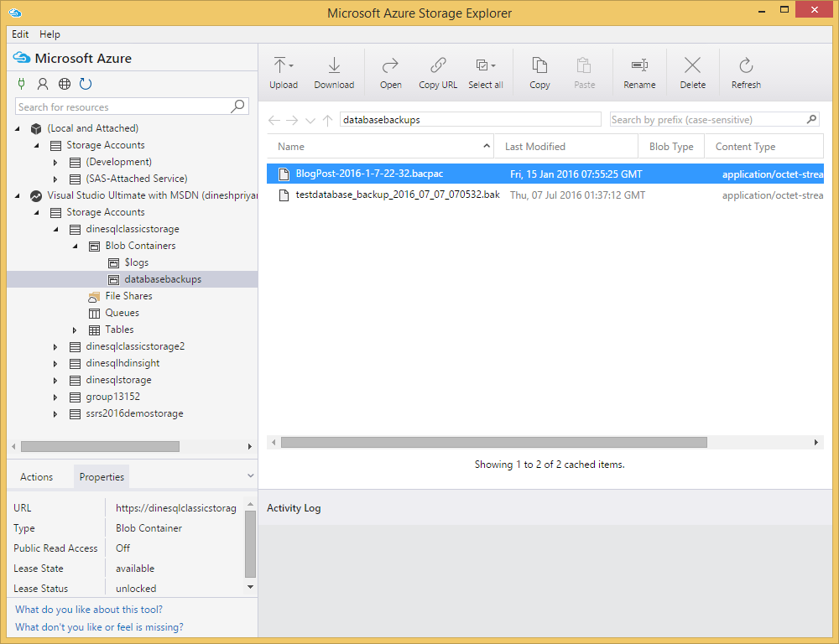
Task: Click the tree panel horizontal scrollbar
Action: pyautogui.click(x=100, y=446)
